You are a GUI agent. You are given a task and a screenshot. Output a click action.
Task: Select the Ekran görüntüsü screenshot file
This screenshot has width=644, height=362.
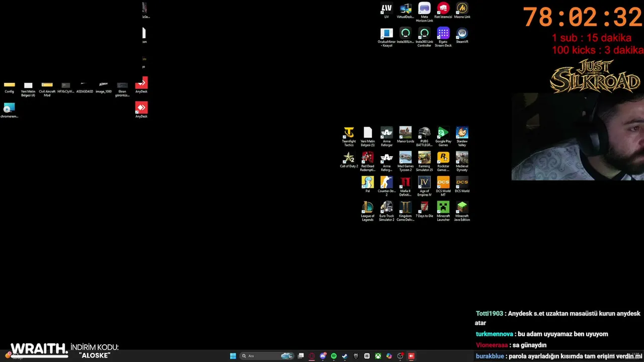click(122, 89)
